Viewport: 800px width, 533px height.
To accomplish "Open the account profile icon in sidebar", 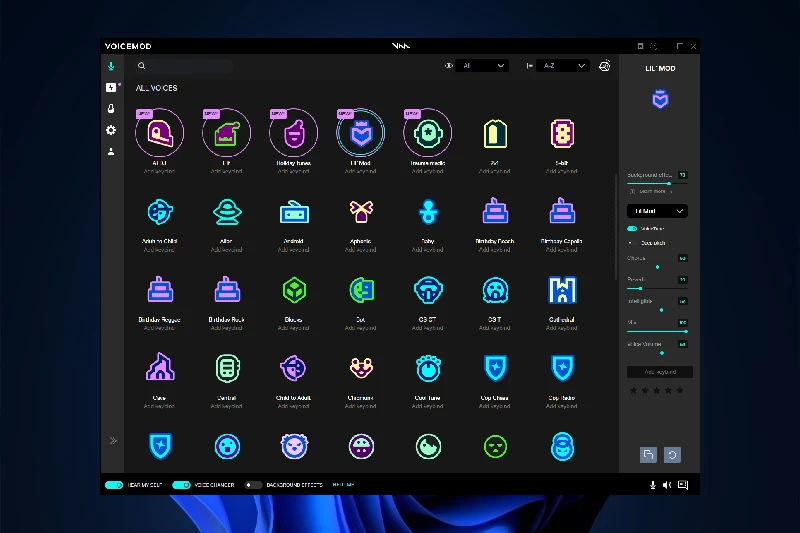I will [111, 151].
